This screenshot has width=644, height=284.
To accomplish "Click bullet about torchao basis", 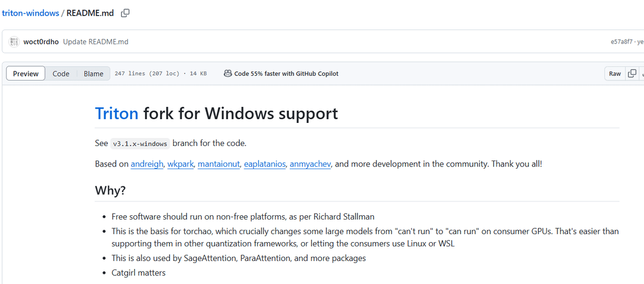I will [x=365, y=237].
